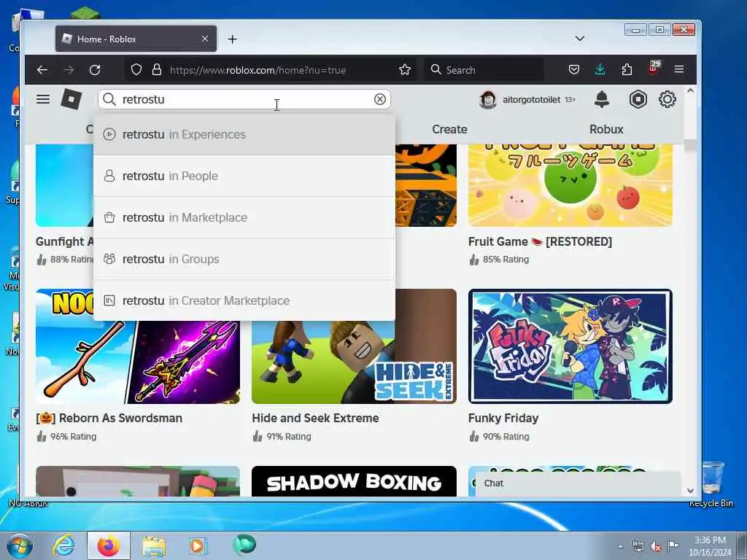The image size is (747, 560).
Task: Click the aitorgototoilet avatar picture
Action: (x=488, y=99)
